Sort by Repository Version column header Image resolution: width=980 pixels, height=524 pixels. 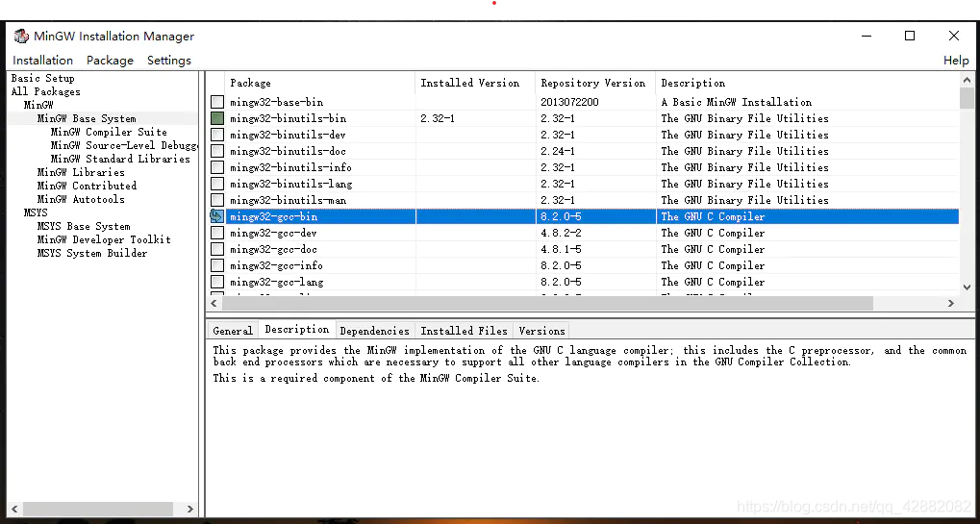click(x=595, y=83)
